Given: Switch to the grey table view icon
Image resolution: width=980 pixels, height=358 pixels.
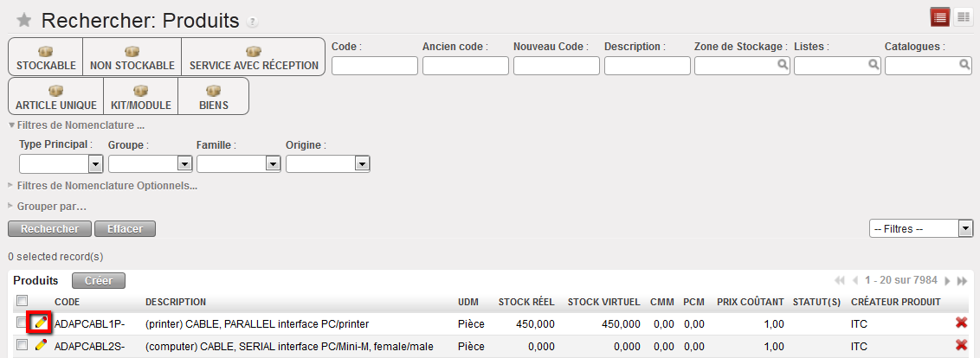Looking at the screenshot, I should tap(962, 17).
